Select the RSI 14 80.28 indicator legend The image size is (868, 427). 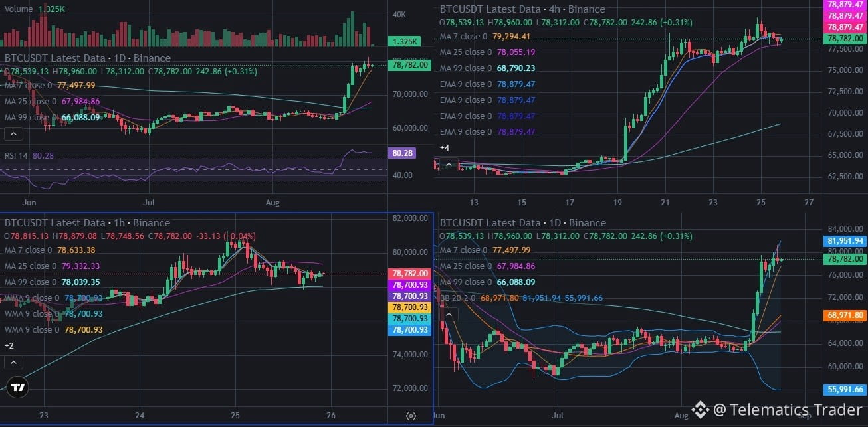tap(29, 155)
